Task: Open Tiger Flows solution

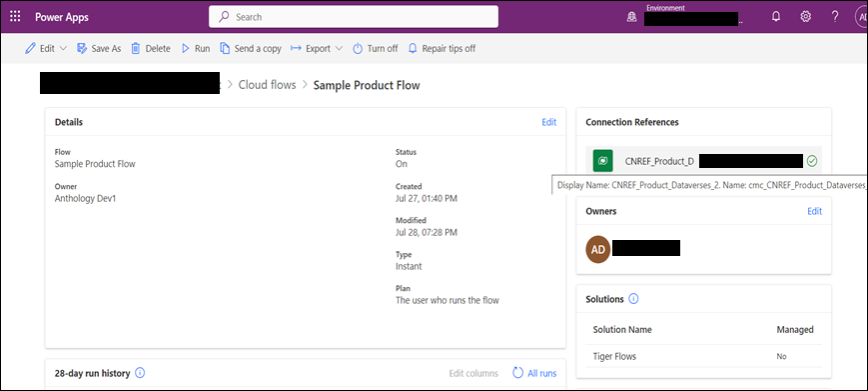Action: [x=614, y=356]
